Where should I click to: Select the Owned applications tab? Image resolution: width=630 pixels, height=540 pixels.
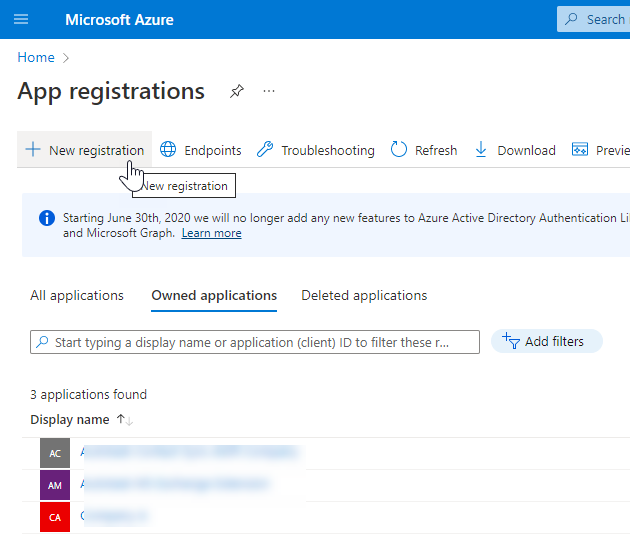[x=214, y=296]
